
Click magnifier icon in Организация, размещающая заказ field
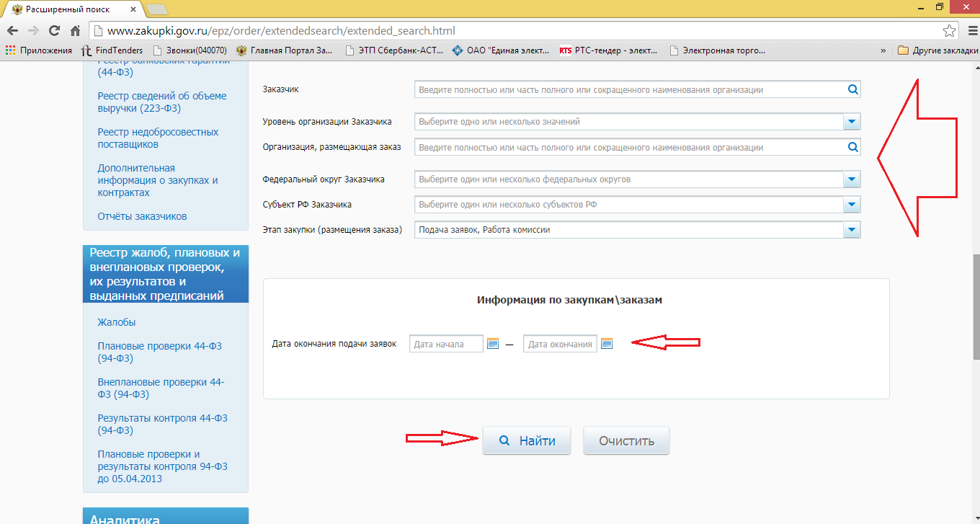(x=852, y=147)
